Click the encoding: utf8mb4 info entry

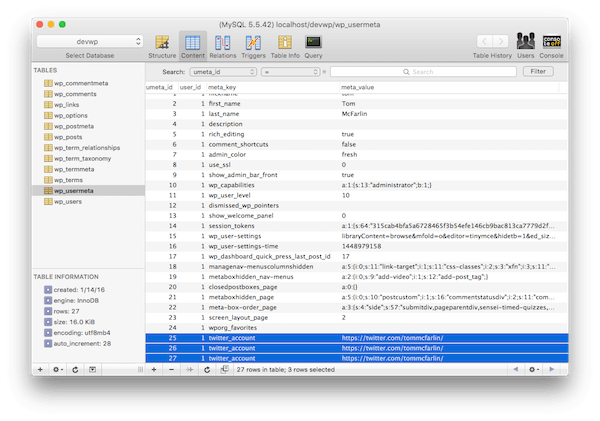(x=77, y=333)
